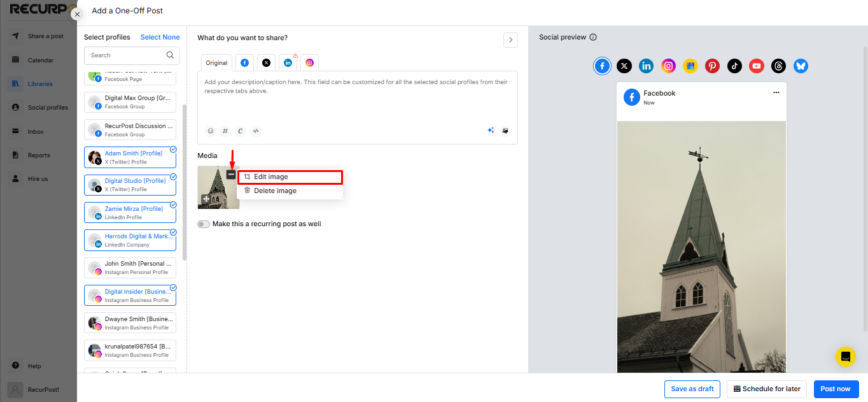Generate caption with AI sparkle icon
This screenshot has width=868, height=402.
[491, 131]
